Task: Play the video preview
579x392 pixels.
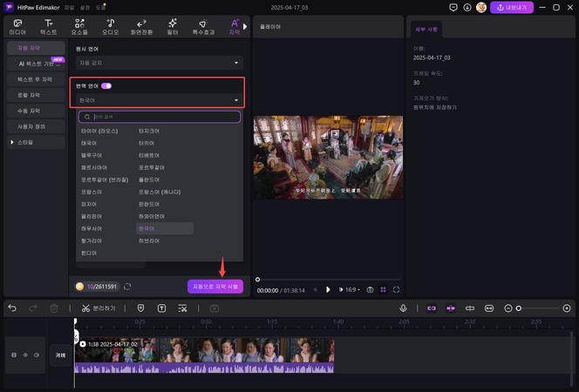Action: coord(328,289)
